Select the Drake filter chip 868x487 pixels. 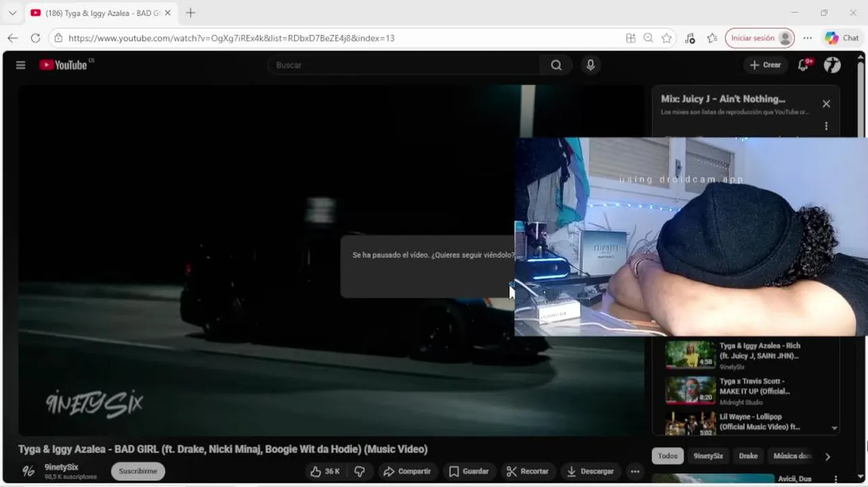[x=748, y=456]
